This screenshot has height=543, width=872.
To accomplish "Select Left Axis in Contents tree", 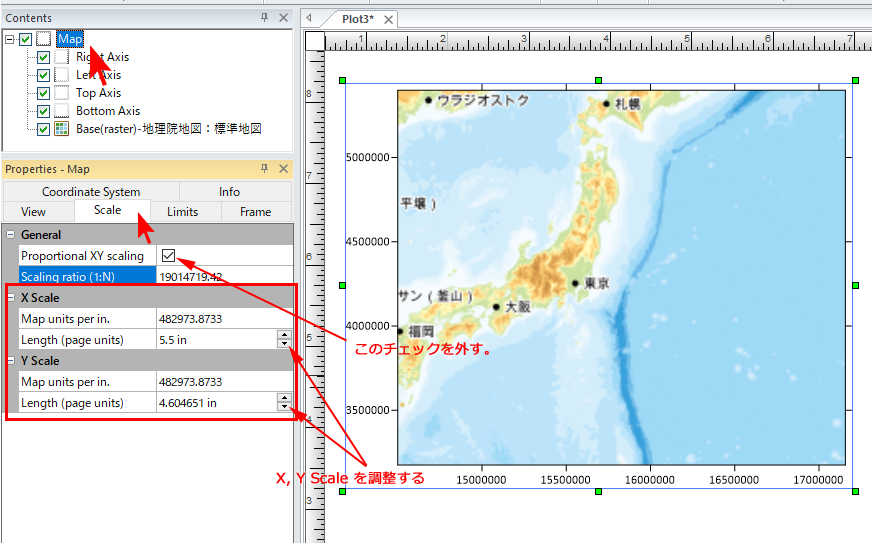I will 98,75.
